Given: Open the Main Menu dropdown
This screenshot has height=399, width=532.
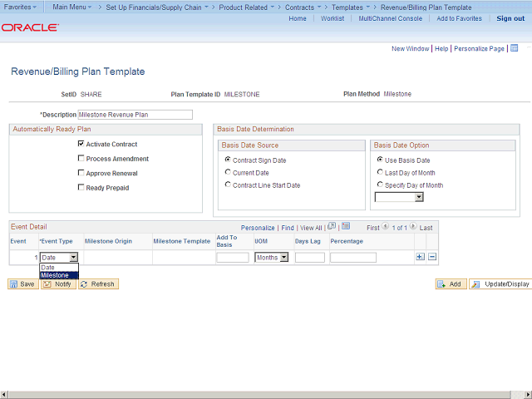Looking at the screenshot, I should (x=72, y=7).
